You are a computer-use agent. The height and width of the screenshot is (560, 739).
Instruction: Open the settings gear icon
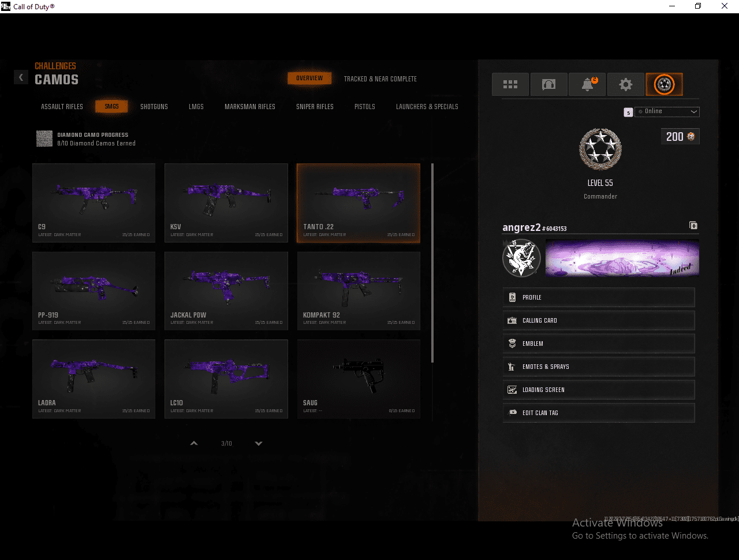tap(625, 84)
